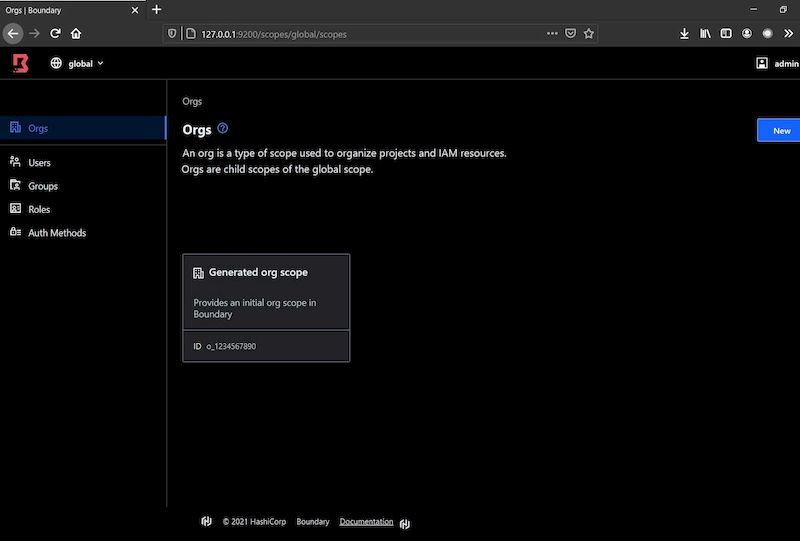
Task: Click the HashiCorp logo in footer
Action: click(x=206, y=521)
